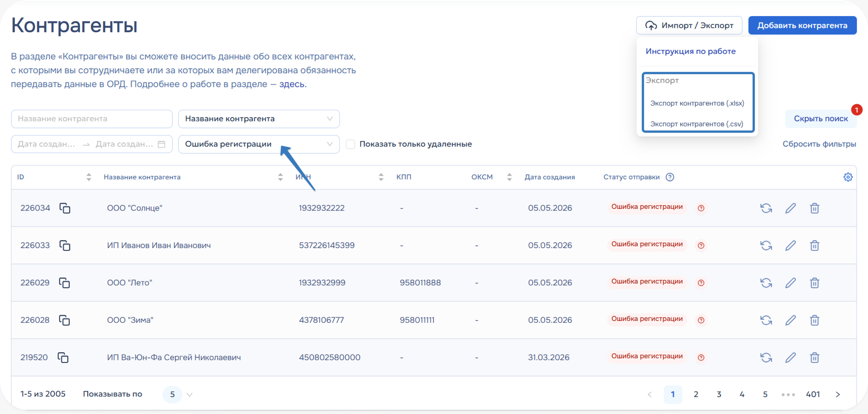Enable 'Показать только удаленные' checkbox
Image resolution: width=868 pixels, height=414 pixels.
click(x=350, y=144)
